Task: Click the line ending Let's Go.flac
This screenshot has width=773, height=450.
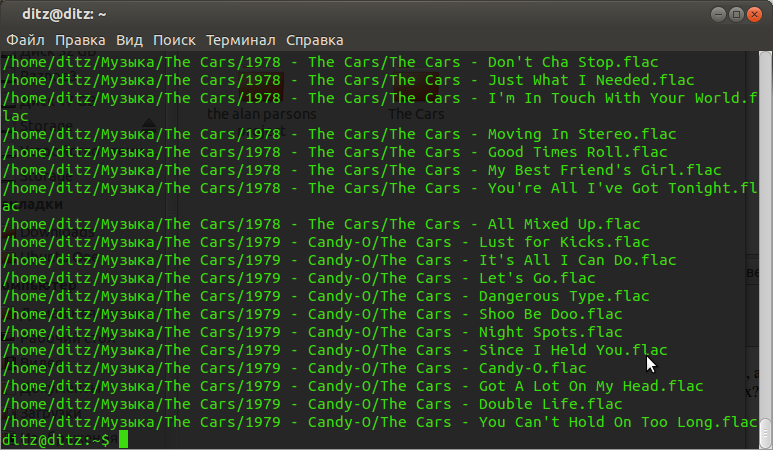Action: coord(299,278)
